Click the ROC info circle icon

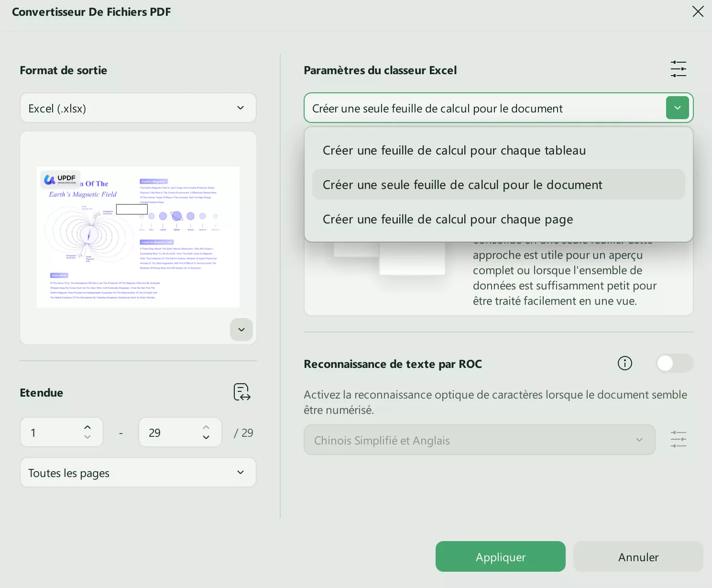[624, 364]
